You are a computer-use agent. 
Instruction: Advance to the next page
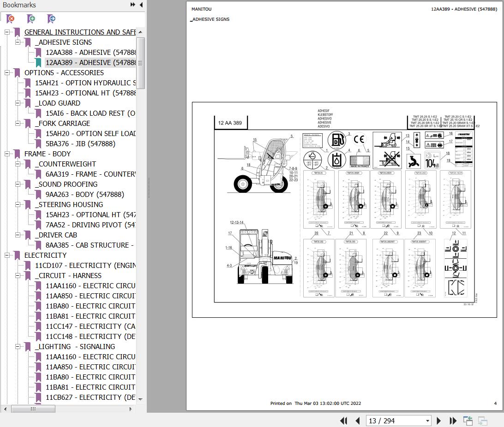[x=439, y=421]
